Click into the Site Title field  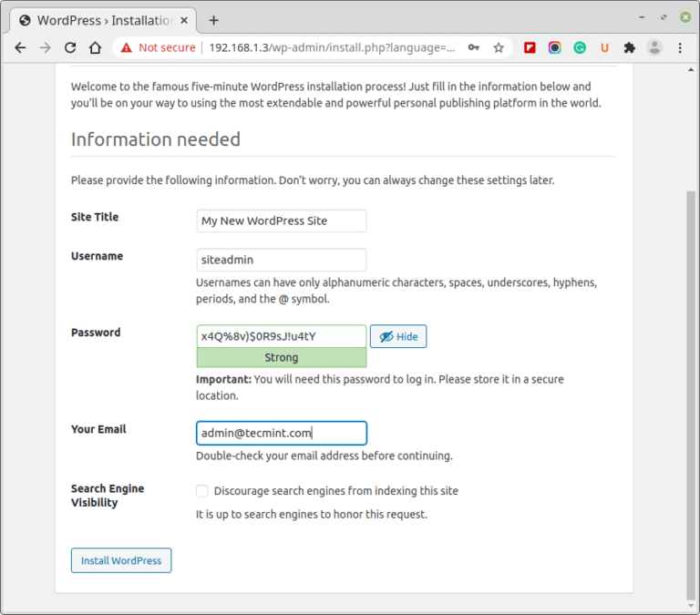pos(281,220)
